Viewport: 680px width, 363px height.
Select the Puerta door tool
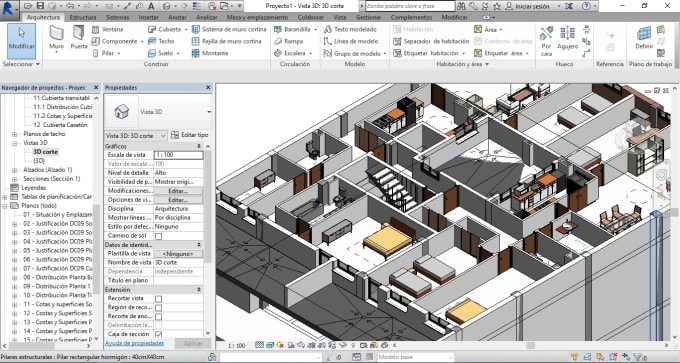[78, 37]
